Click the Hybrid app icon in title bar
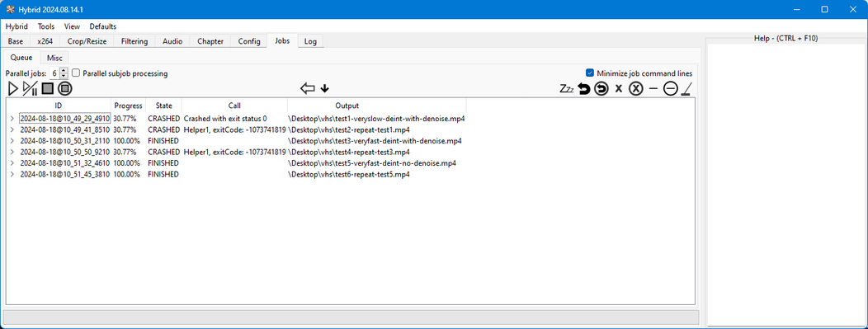This screenshot has width=868, height=329. tap(10, 9)
